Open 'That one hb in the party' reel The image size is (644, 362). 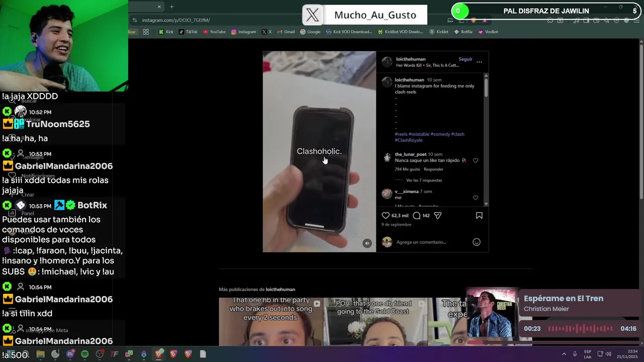(271, 321)
